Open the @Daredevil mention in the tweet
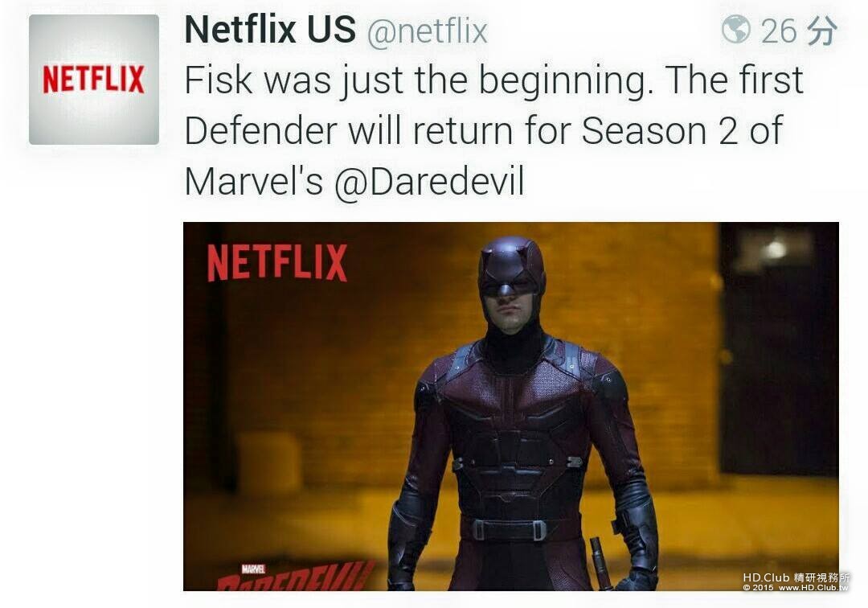 [429, 182]
